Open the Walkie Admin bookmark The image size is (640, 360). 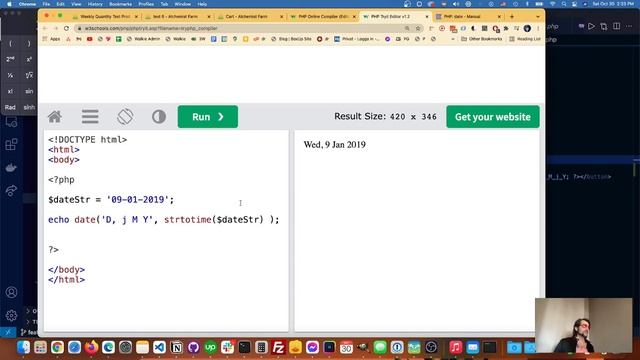point(144,39)
